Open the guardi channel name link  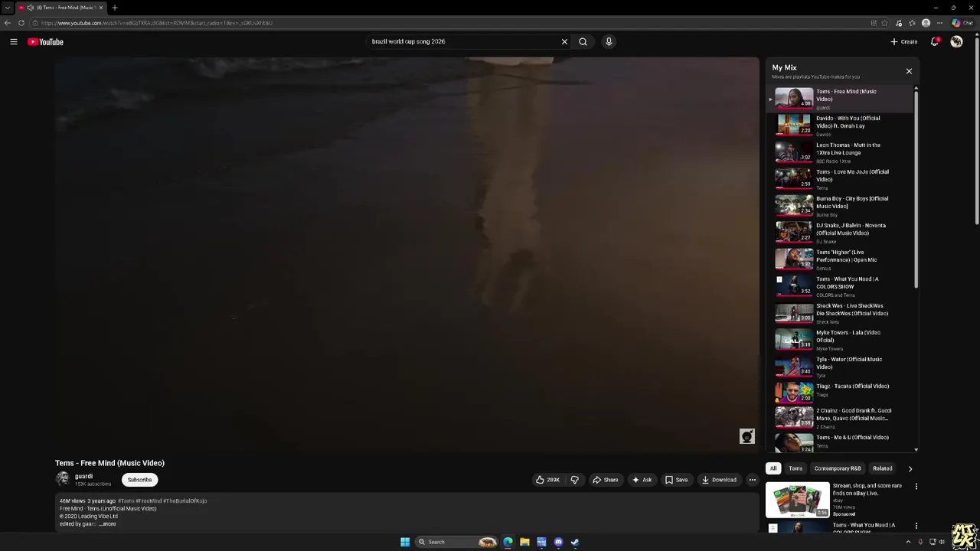(x=83, y=476)
